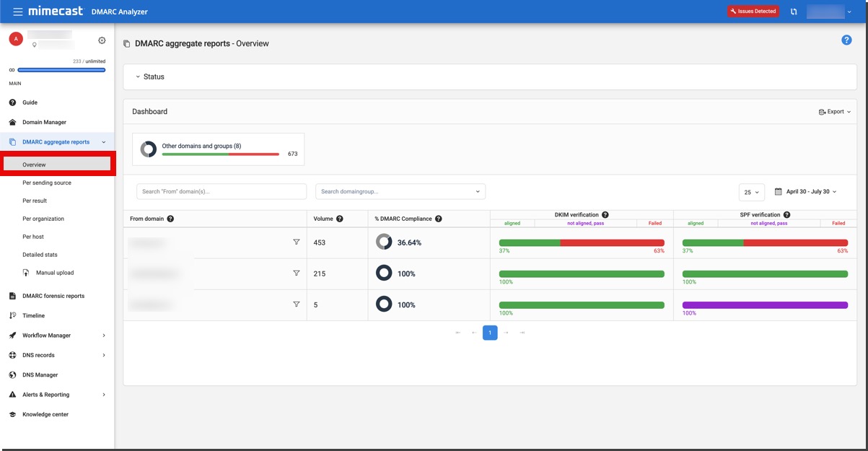Open the 25 page size dropdown
Viewport: 868px width, 451px height.
(752, 192)
